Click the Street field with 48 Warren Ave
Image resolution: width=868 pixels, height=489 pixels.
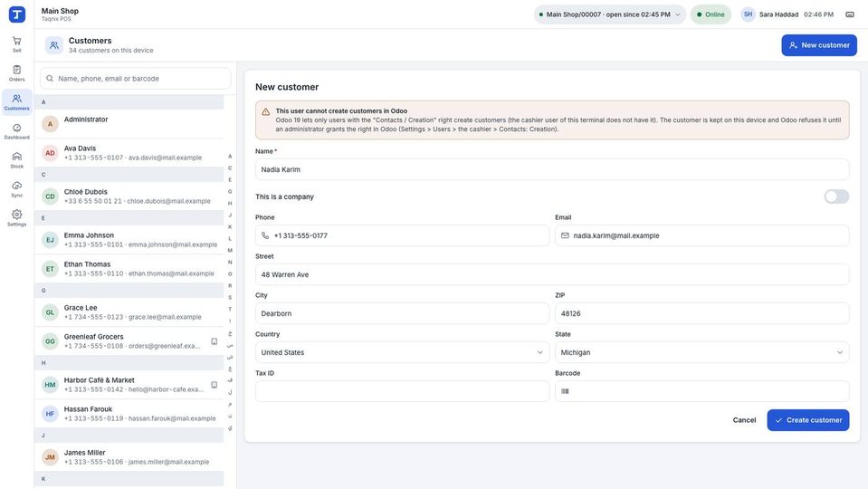pos(552,274)
